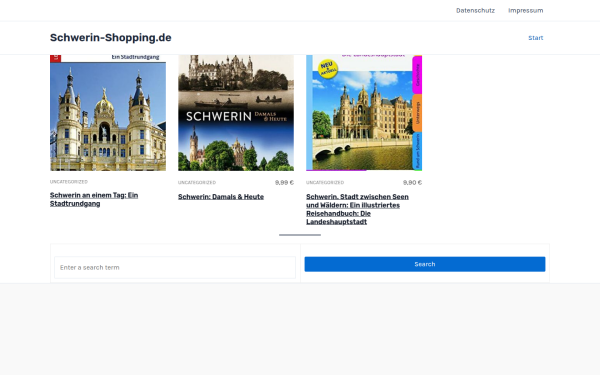
Task: Open the Impressum page link
Action: click(525, 11)
